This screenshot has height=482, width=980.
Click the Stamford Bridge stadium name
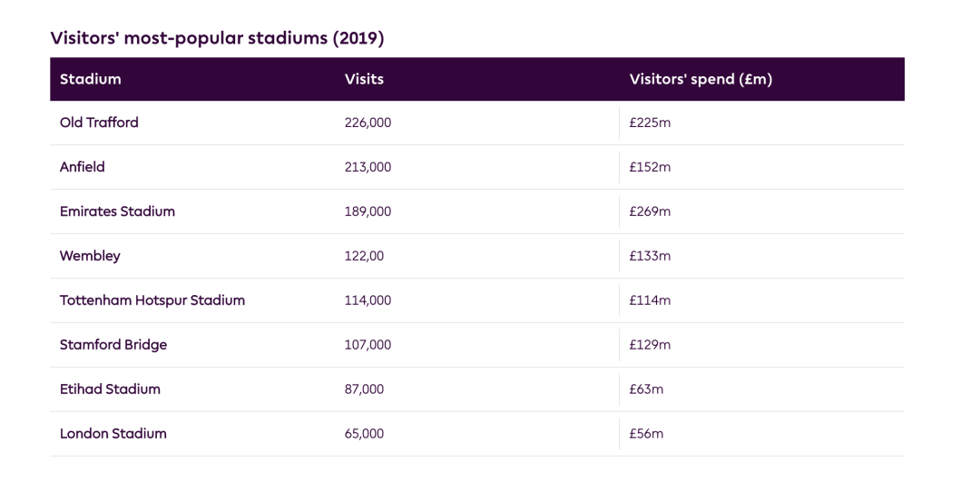point(113,345)
